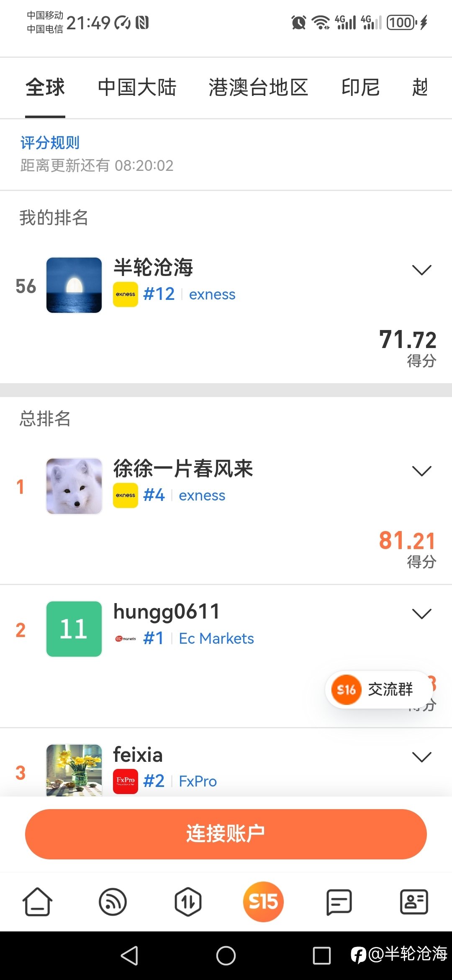The width and height of the screenshot is (452, 980).
Task: Tap the S16 交流群 floating badge
Action: (x=378, y=689)
